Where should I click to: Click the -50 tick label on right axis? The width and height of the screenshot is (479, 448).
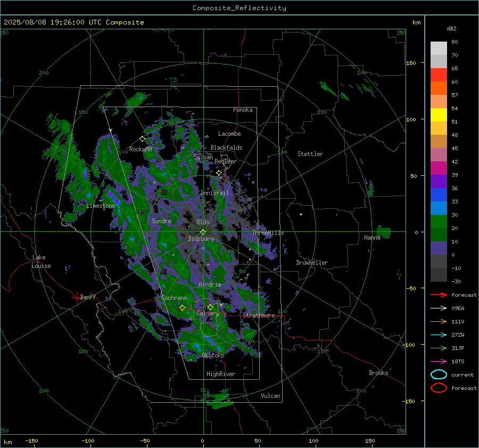tap(410, 288)
